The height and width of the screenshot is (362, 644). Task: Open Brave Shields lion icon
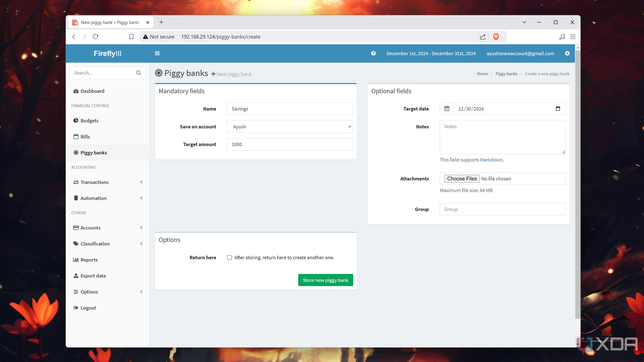click(x=496, y=37)
